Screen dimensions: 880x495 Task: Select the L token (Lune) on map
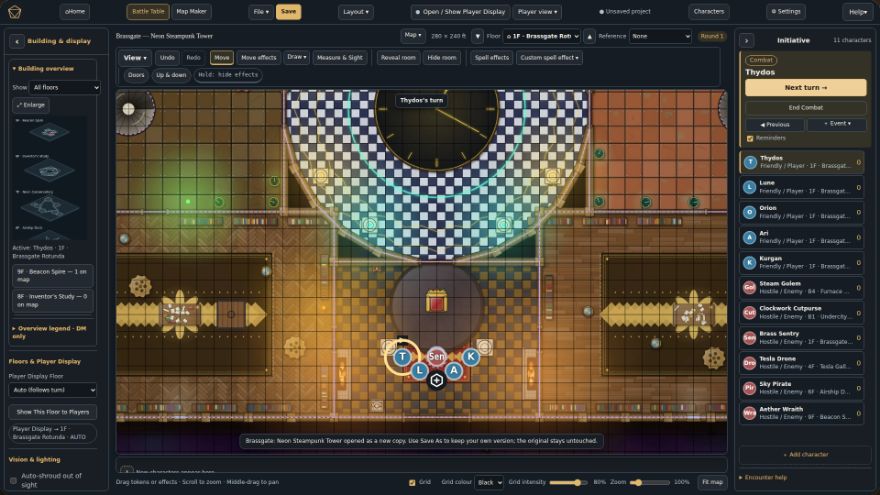pos(419,370)
